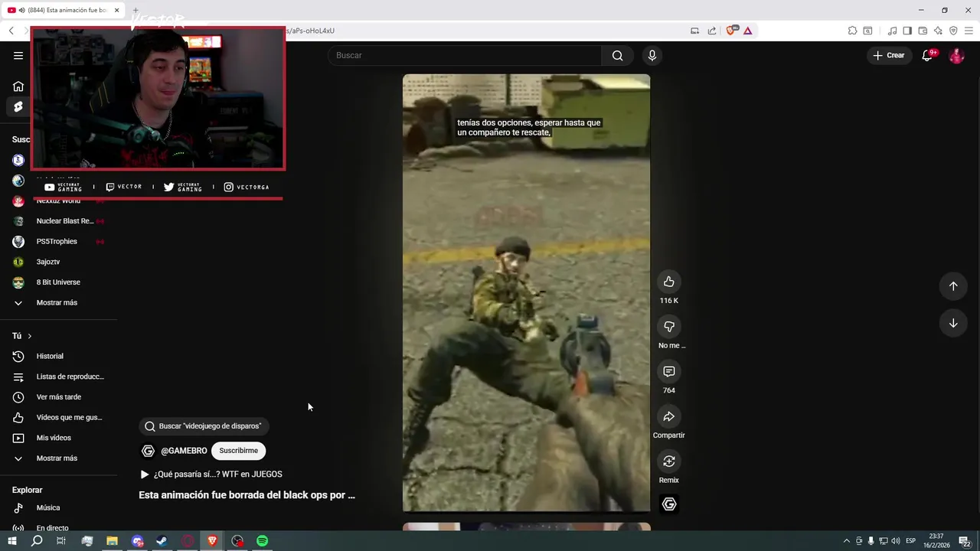This screenshot has height=551, width=980.
Task: Open File Explorer from taskbar
Action: (x=112, y=541)
